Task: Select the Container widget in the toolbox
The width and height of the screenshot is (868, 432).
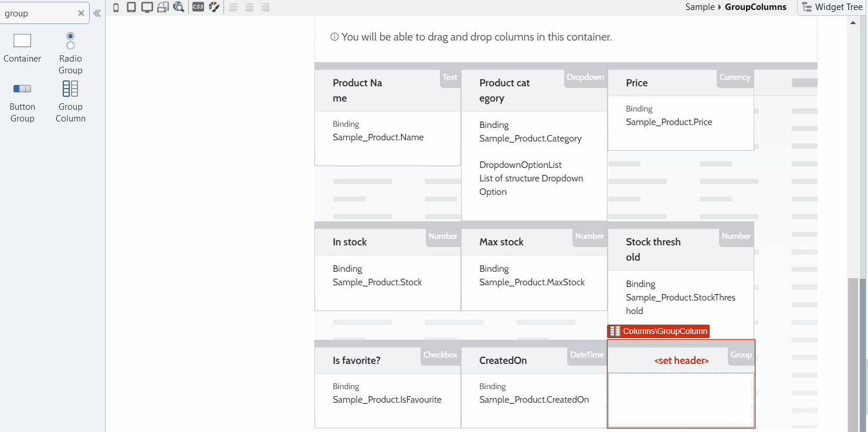Action: coord(22,49)
